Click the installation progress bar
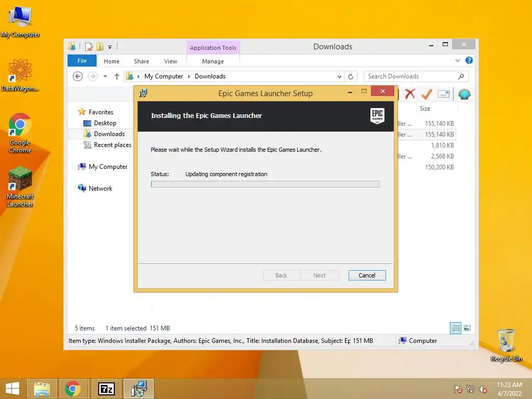Viewport: 532px width, 399px height. coord(265,184)
